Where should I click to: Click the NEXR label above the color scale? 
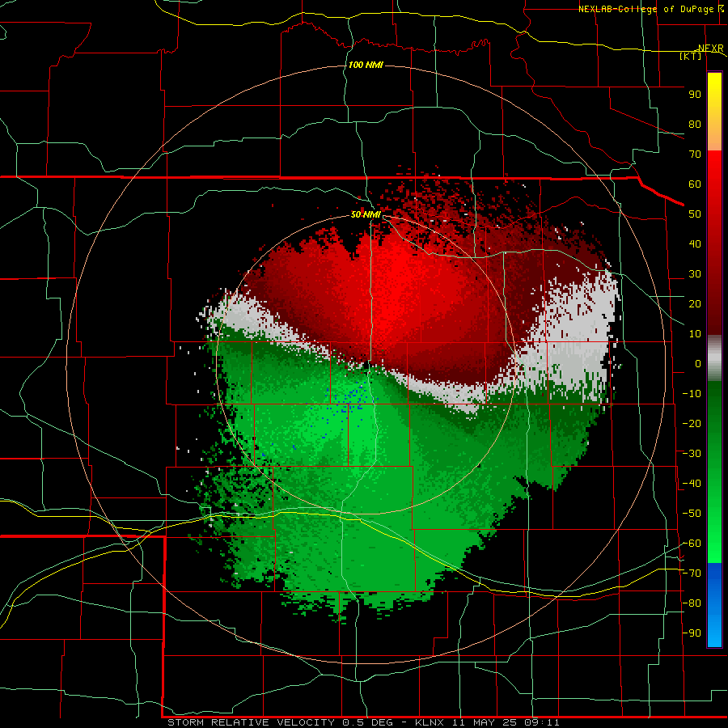coord(711,49)
